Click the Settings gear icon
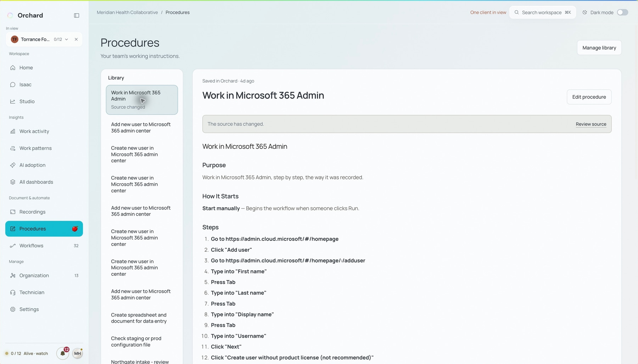Image resolution: width=638 pixels, height=364 pixels. pos(13,309)
